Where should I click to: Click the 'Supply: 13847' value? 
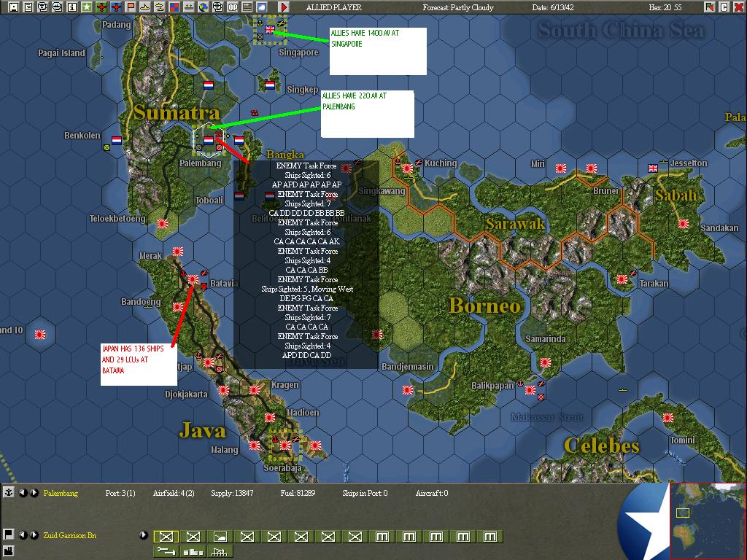click(232, 493)
